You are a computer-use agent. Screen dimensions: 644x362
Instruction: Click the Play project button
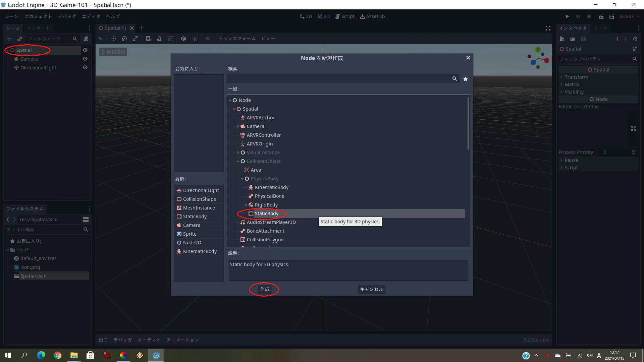coord(567,16)
